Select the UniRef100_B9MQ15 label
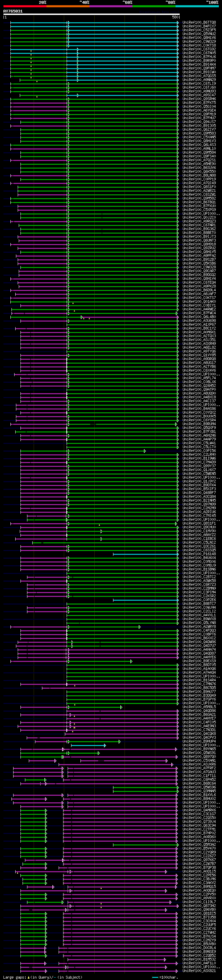This screenshot has height=980, width=222. click(199, 886)
